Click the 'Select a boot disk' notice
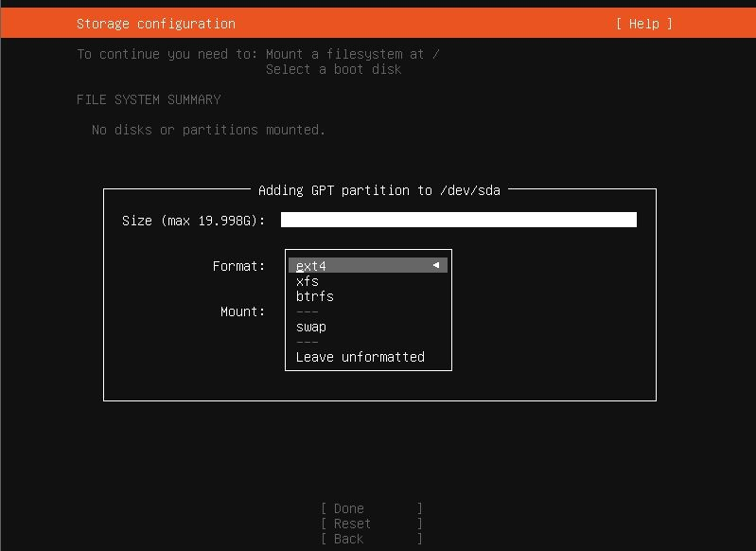This screenshot has width=756, height=551. 333,69
